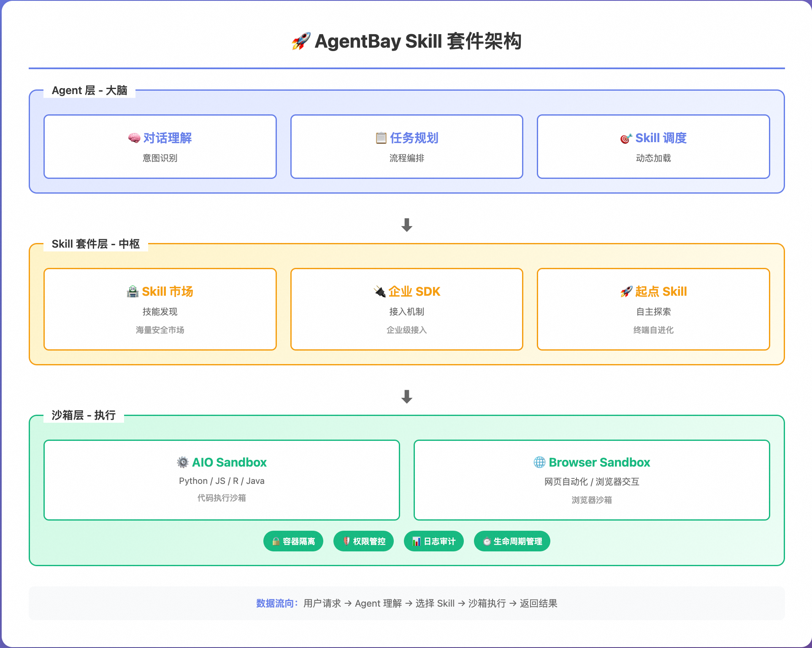Click the down arrow above the 沙箱层 section
The height and width of the screenshot is (648, 812).
pos(407,397)
